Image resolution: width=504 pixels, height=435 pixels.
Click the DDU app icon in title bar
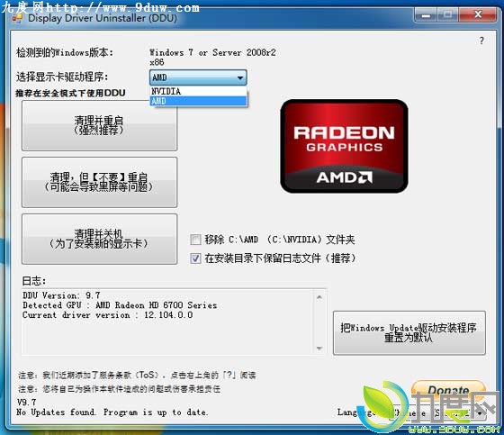tap(17, 18)
